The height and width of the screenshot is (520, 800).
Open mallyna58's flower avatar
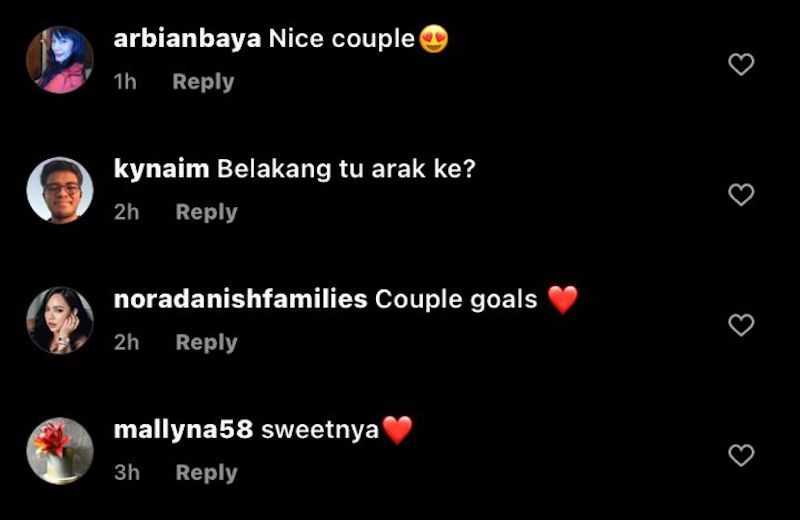point(60,451)
